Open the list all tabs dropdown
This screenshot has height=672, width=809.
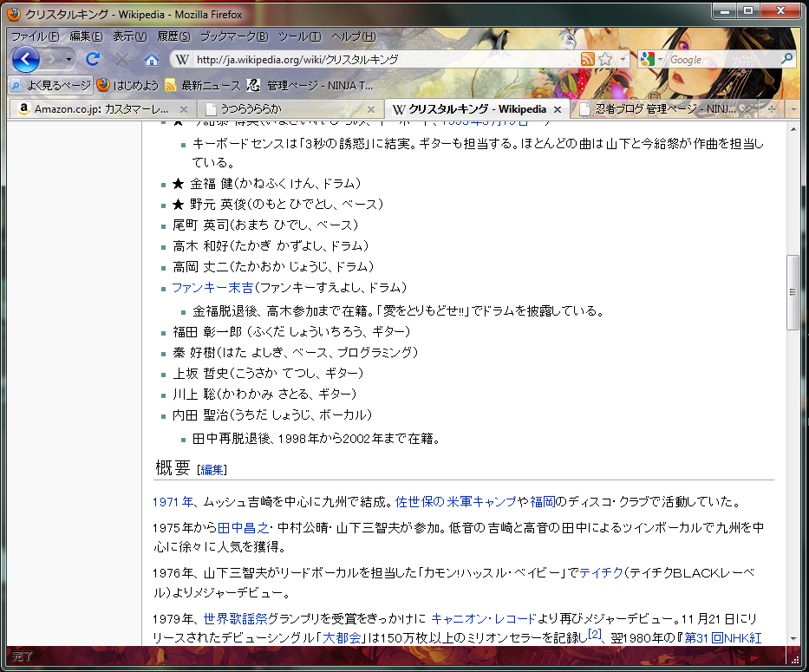[793, 109]
